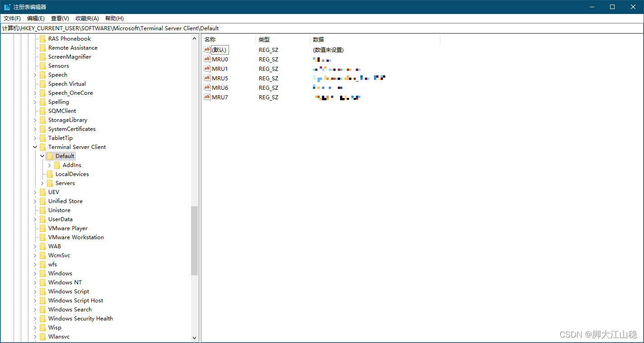Click the ScreenMagnifier folder icon
This screenshot has height=343, width=644.
[42, 57]
